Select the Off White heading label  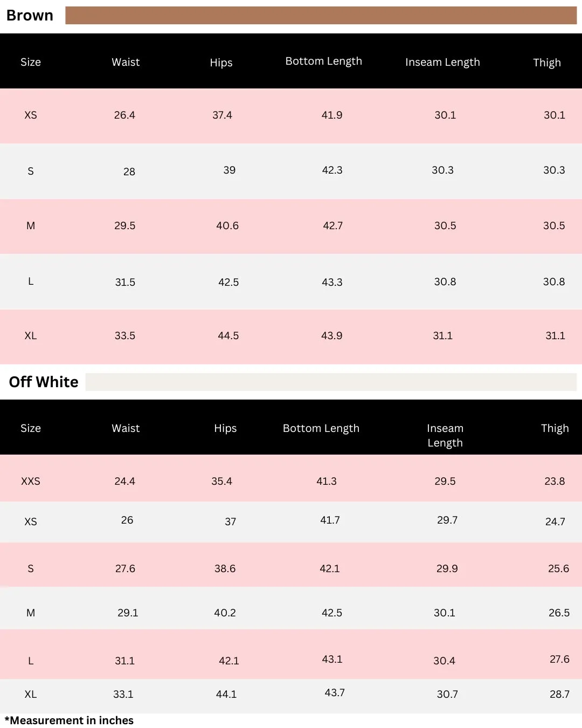(x=44, y=382)
